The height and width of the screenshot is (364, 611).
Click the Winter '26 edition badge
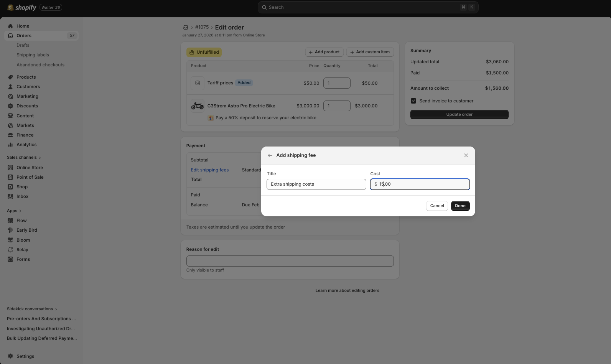51,7
